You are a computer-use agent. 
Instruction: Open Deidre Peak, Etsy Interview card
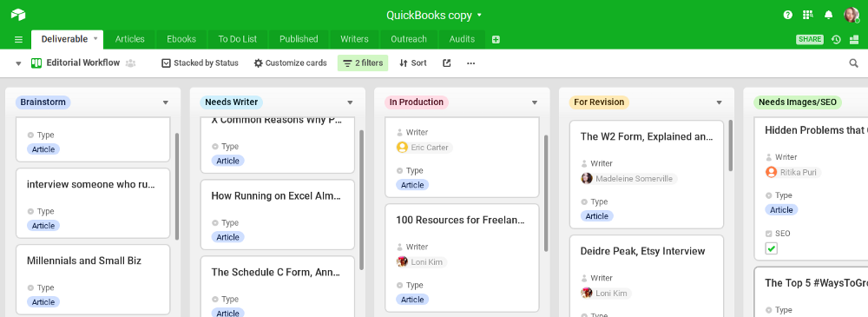[x=647, y=276]
